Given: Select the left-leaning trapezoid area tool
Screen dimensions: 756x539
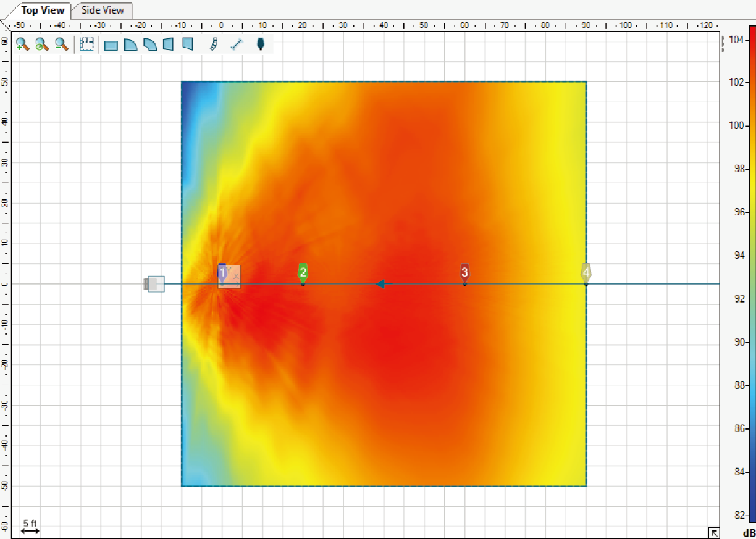Looking at the screenshot, I should pyautogui.click(x=168, y=44).
